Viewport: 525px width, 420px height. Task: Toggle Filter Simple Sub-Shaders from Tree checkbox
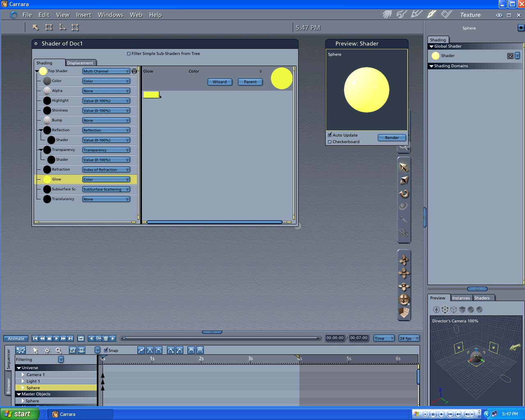[128, 53]
